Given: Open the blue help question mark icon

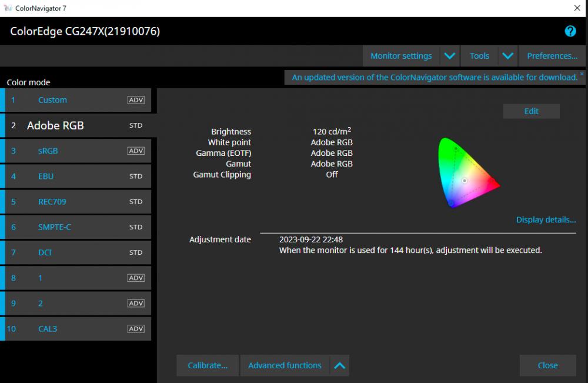Looking at the screenshot, I should (x=570, y=31).
